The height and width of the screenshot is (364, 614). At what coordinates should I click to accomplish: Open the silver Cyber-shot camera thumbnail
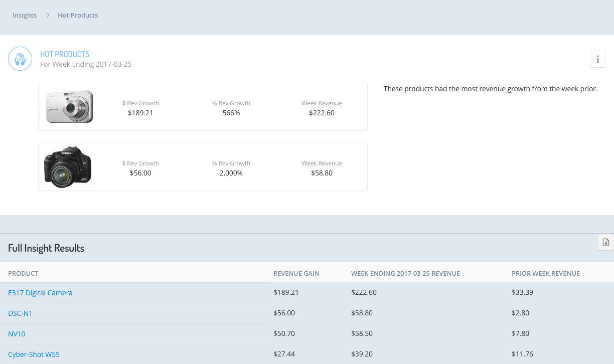pyautogui.click(x=70, y=107)
